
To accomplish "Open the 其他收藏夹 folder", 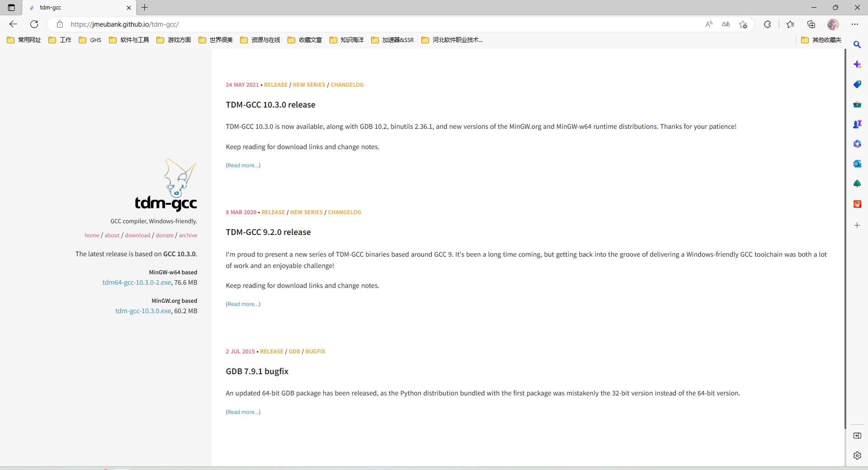I will (x=821, y=40).
